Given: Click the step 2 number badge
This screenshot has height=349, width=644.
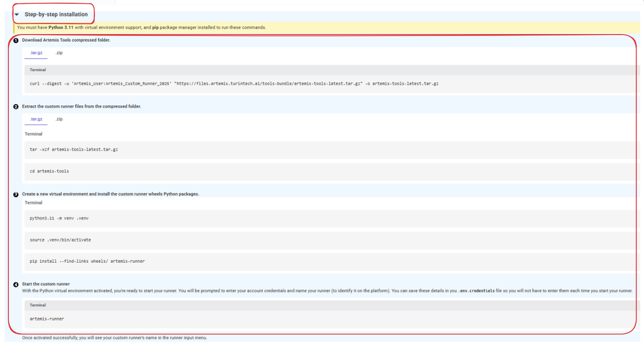Looking at the screenshot, I should (x=16, y=107).
